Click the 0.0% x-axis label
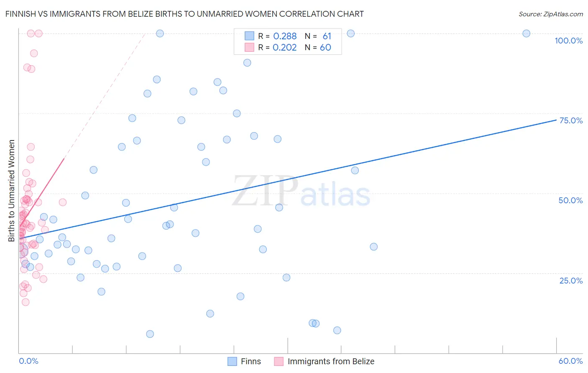 point(29,361)
